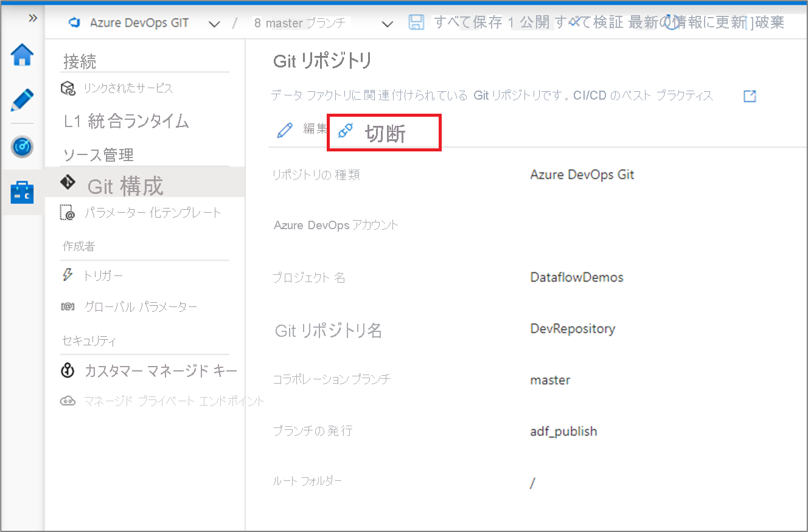808x532 pixels.
Task: Click the CI/CD のベスト プラクティス link
Action: (643, 96)
